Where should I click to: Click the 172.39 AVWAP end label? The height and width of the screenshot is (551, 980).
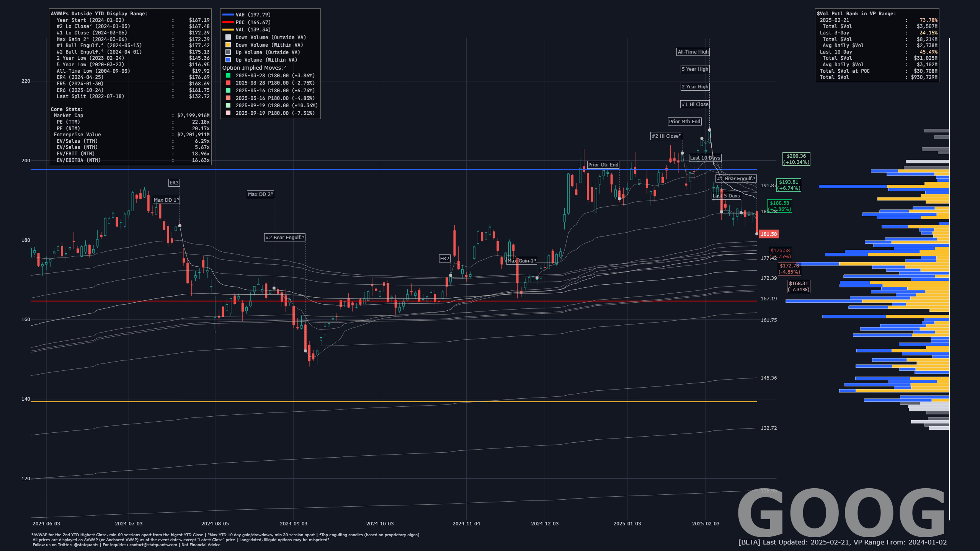[769, 278]
